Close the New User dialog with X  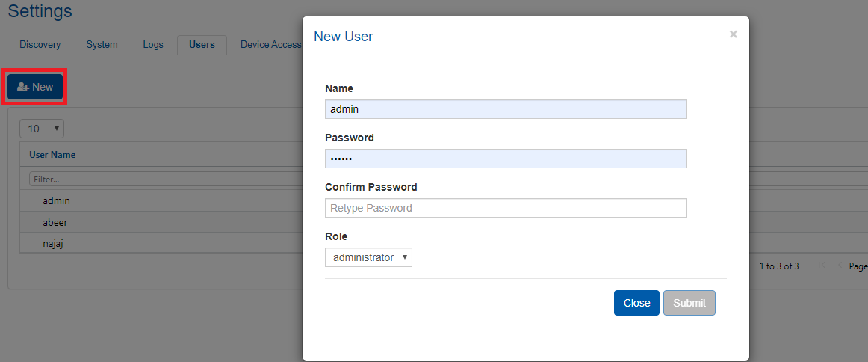tap(733, 34)
